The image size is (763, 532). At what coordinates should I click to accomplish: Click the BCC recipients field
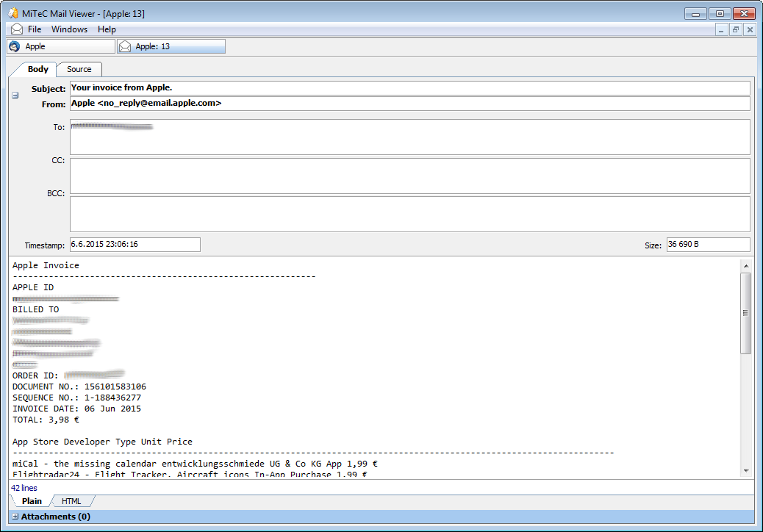point(409,214)
